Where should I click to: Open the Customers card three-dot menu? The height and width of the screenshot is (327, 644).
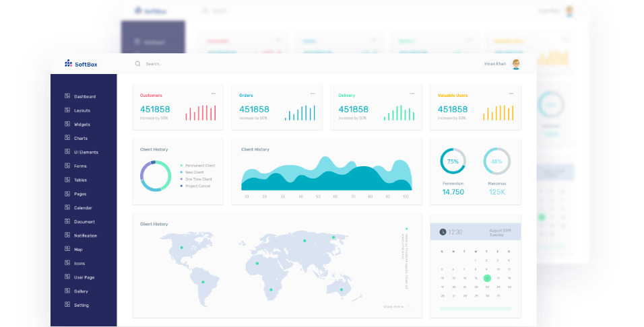click(x=214, y=94)
